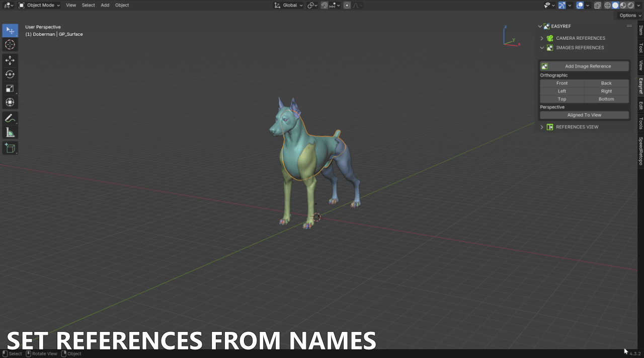Activate the 3D Cursor tool
The height and width of the screenshot is (358, 644).
pos(10,45)
